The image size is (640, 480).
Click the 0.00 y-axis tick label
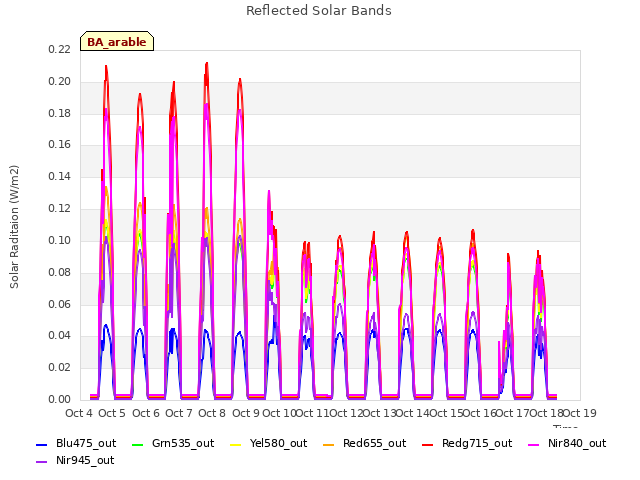pos(59,399)
